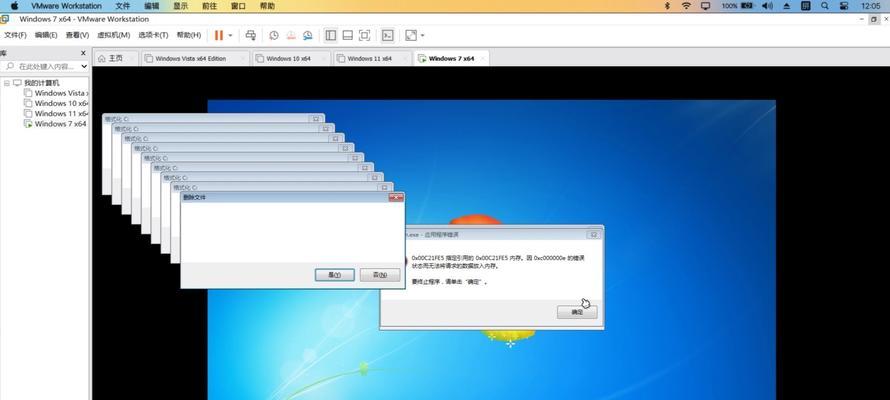Toggle the thumbnail bar view icon

[347, 35]
